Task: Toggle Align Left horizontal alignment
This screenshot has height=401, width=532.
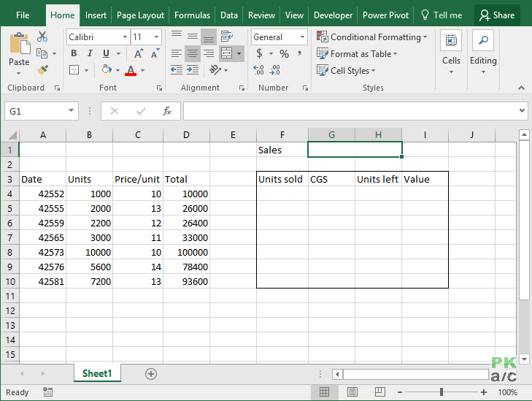Action: 176,53
